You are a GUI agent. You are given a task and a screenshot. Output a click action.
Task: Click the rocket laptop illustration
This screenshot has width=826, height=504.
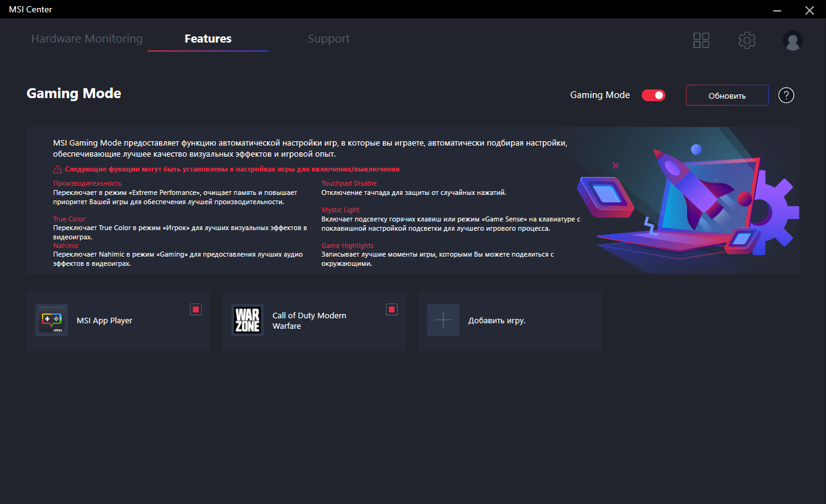point(687,200)
